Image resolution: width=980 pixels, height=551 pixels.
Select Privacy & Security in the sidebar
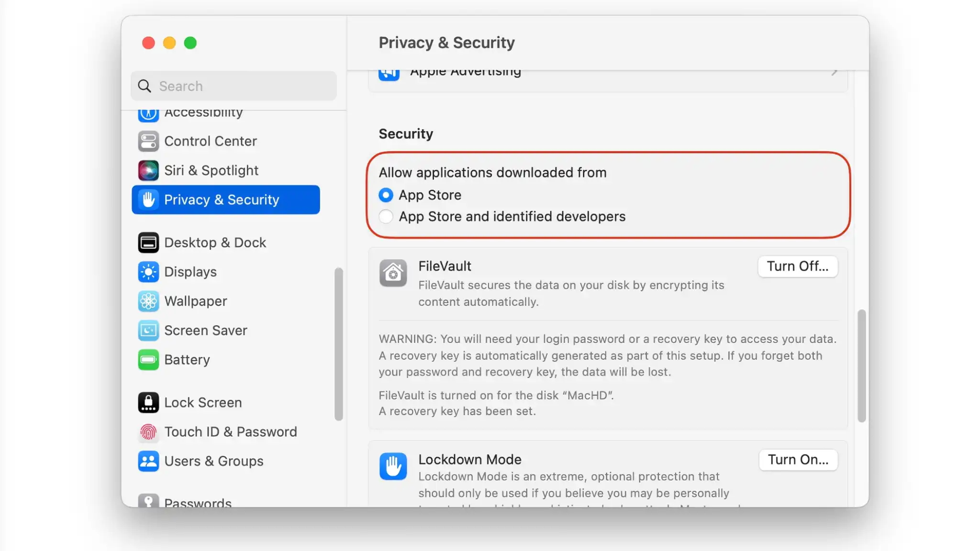[225, 200]
